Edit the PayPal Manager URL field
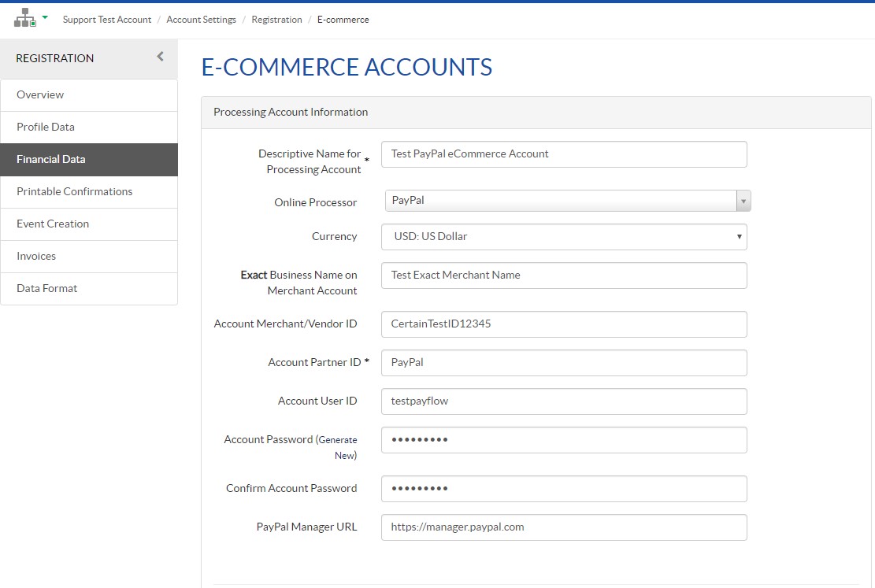 click(x=564, y=527)
